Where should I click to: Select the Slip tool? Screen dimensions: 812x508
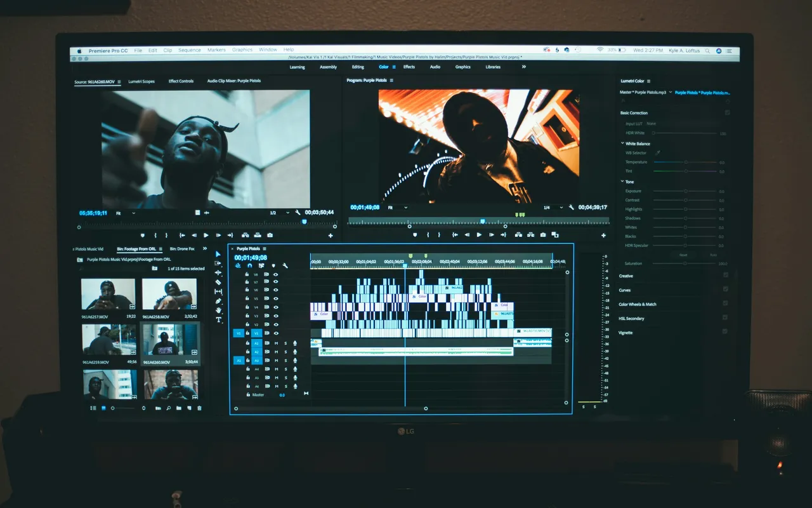point(218,291)
